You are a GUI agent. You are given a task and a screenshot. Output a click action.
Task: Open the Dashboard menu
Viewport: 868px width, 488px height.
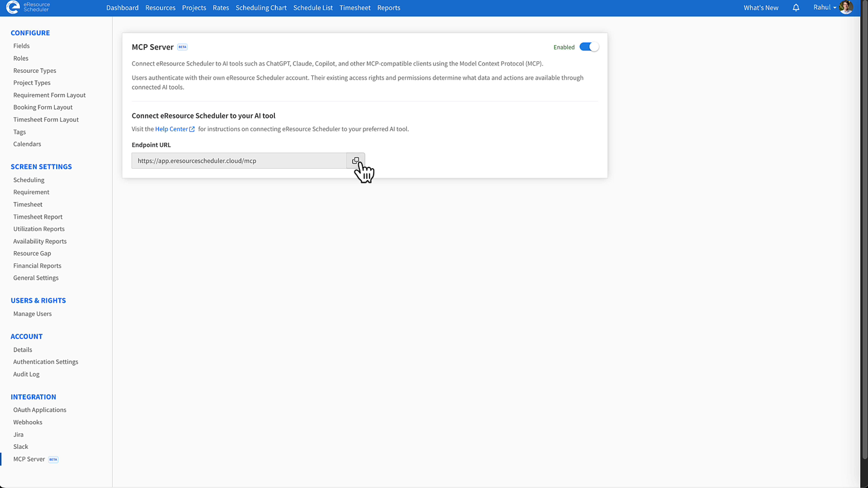pos(122,8)
